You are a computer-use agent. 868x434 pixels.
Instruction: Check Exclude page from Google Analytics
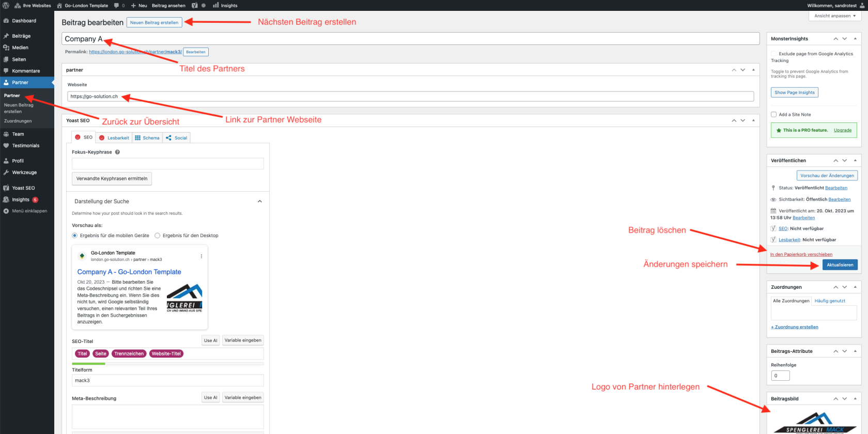[x=773, y=54]
